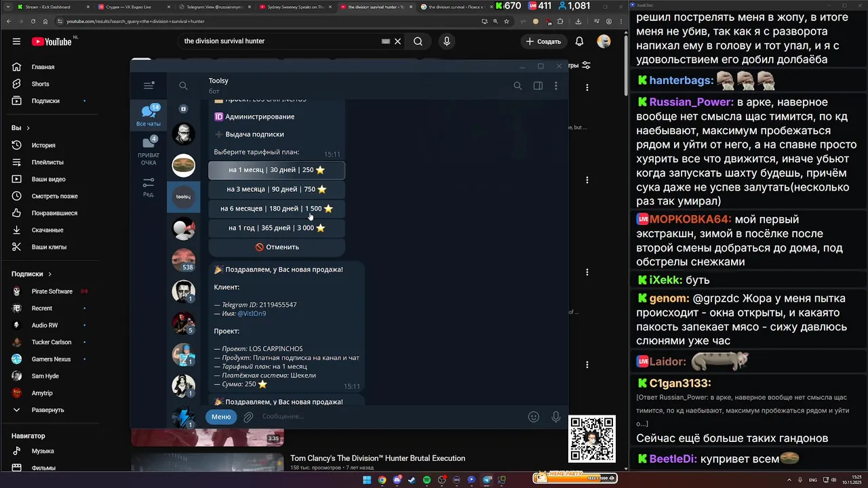Click the YouTube logo
Screen dimensions: 868x488
[52, 41]
